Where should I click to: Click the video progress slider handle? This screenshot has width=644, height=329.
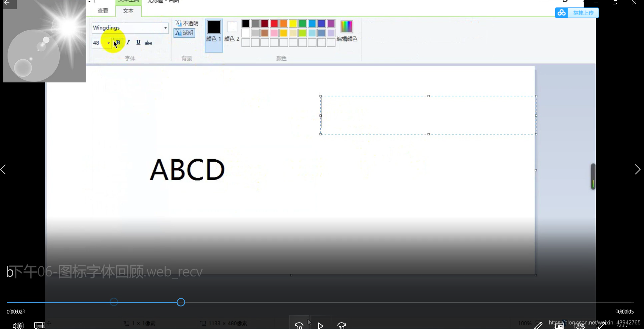(181, 302)
